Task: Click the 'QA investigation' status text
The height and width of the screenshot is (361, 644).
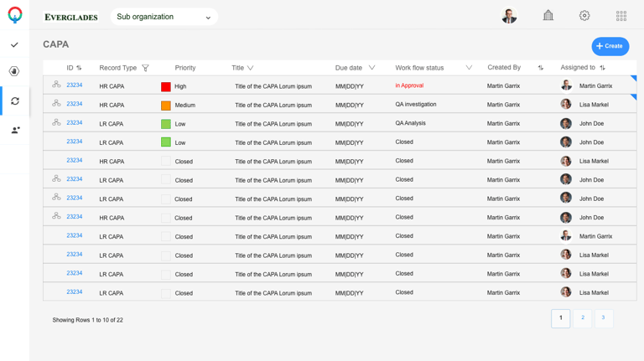Action: coord(416,104)
